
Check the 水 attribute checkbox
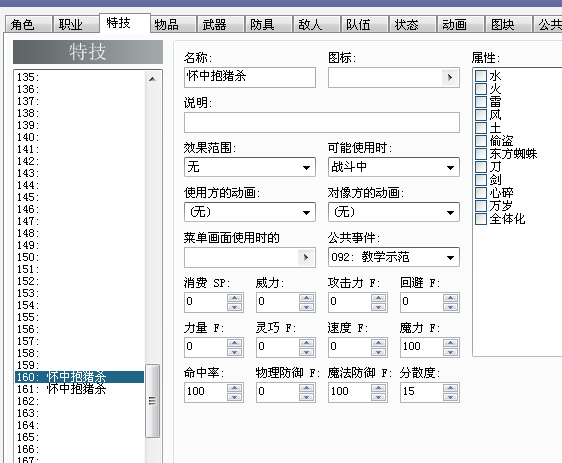tap(481, 76)
